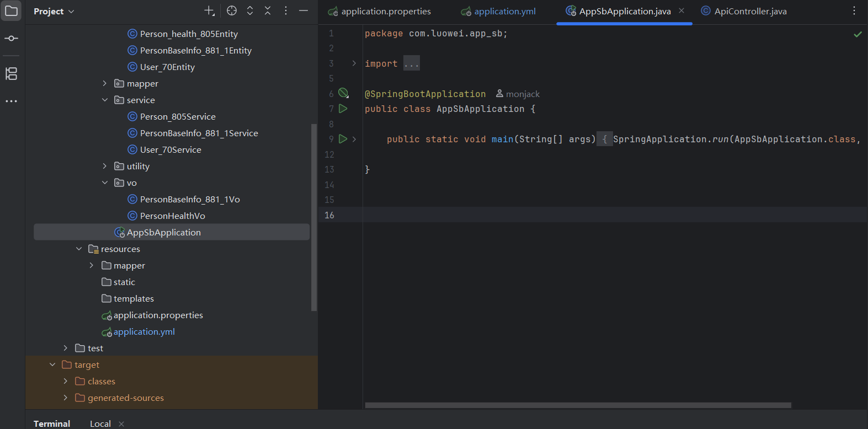Open the Project view dropdown
Screen dimensions: 868x429
pos(54,12)
